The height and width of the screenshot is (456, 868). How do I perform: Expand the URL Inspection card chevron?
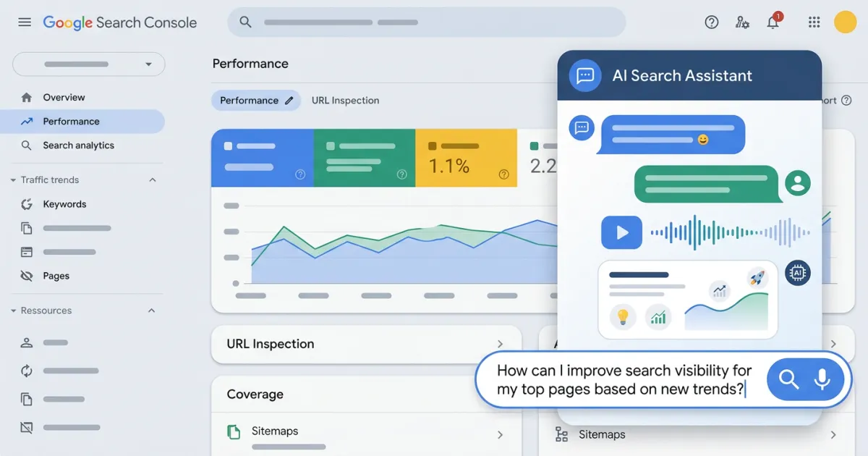pyautogui.click(x=500, y=344)
